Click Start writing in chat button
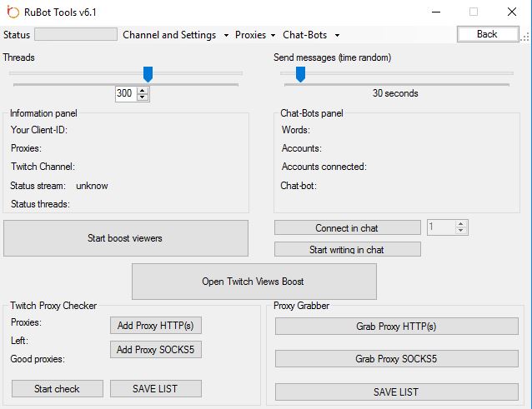 tap(347, 249)
